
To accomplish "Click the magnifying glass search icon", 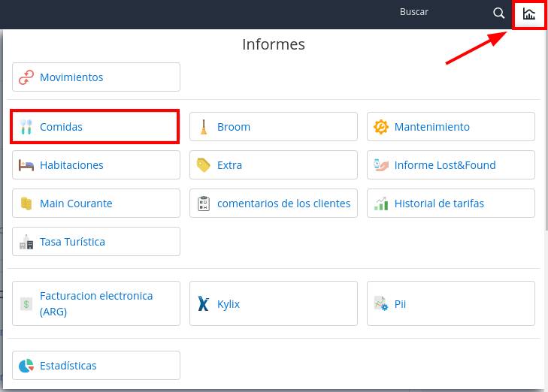I will 498,14.
